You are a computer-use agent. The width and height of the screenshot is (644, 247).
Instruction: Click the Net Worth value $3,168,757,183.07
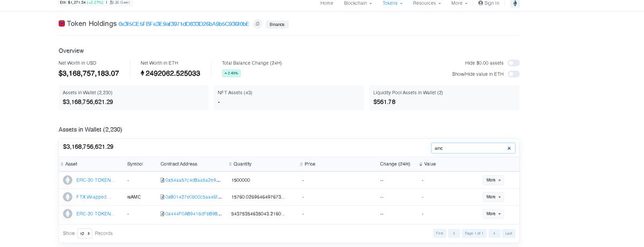tap(89, 74)
